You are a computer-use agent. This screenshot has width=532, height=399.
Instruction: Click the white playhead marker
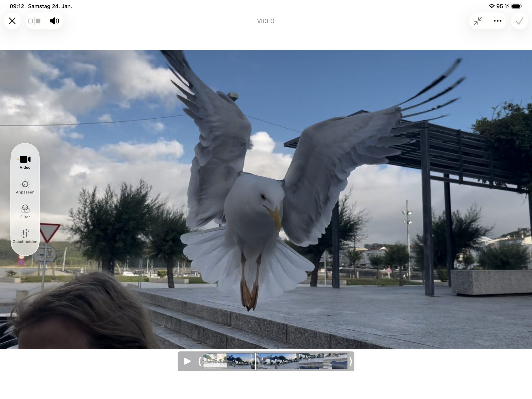tap(255, 361)
